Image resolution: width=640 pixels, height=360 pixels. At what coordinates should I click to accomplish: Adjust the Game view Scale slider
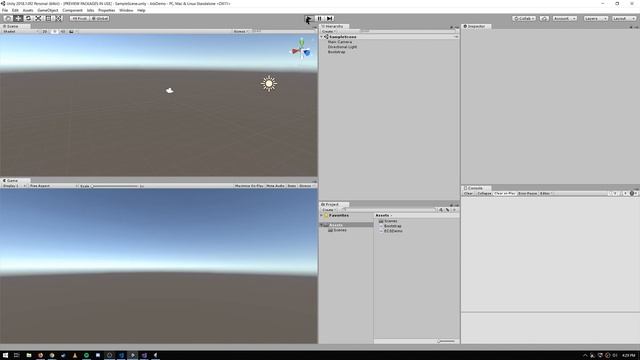point(116,186)
